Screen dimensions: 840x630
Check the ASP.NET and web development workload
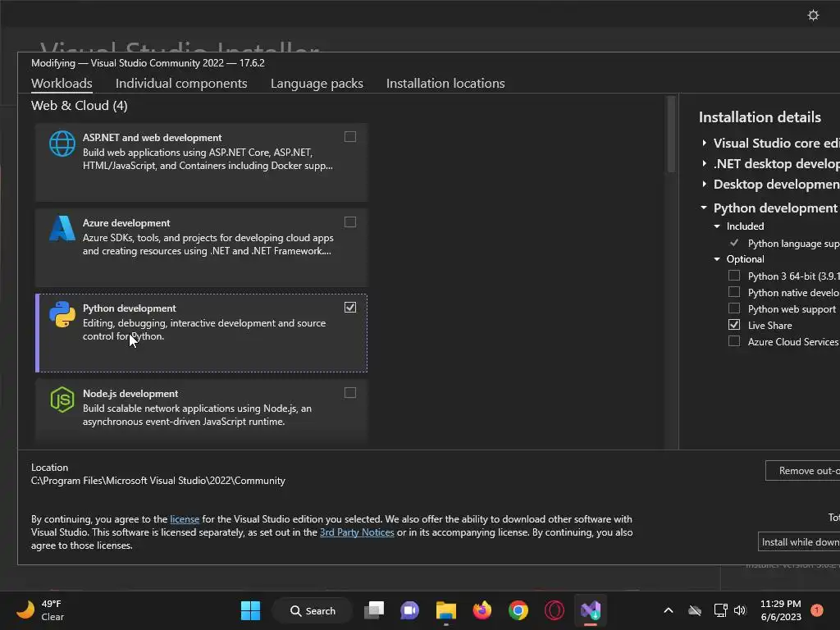[x=349, y=137]
